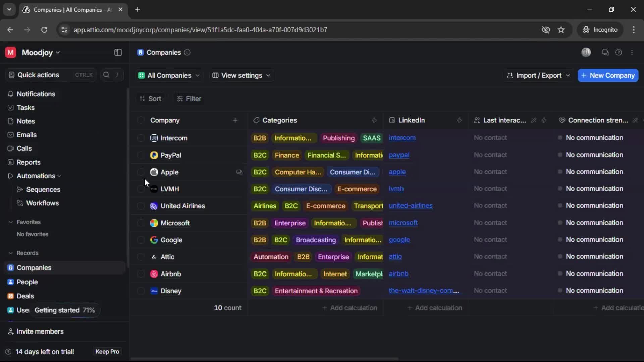Open the Filter control above the table
Image resolution: width=644 pixels, height=362 pixels.
(189, 99)
